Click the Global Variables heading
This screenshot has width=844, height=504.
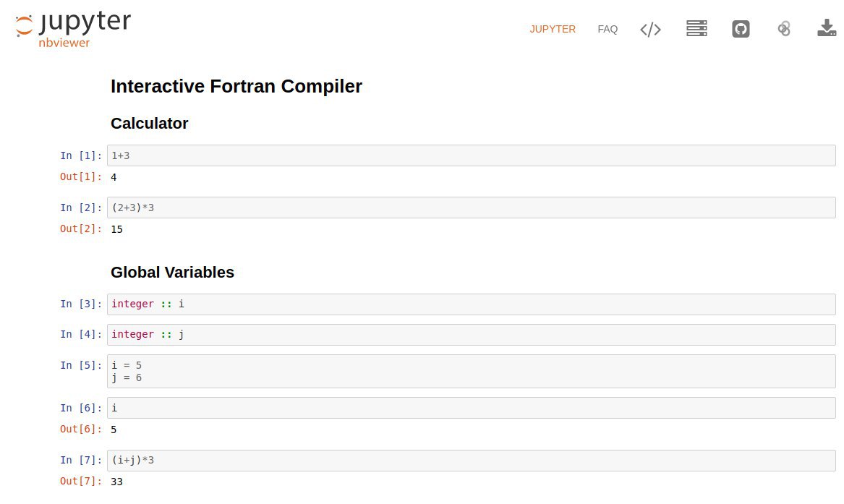(x=172, y=272)
